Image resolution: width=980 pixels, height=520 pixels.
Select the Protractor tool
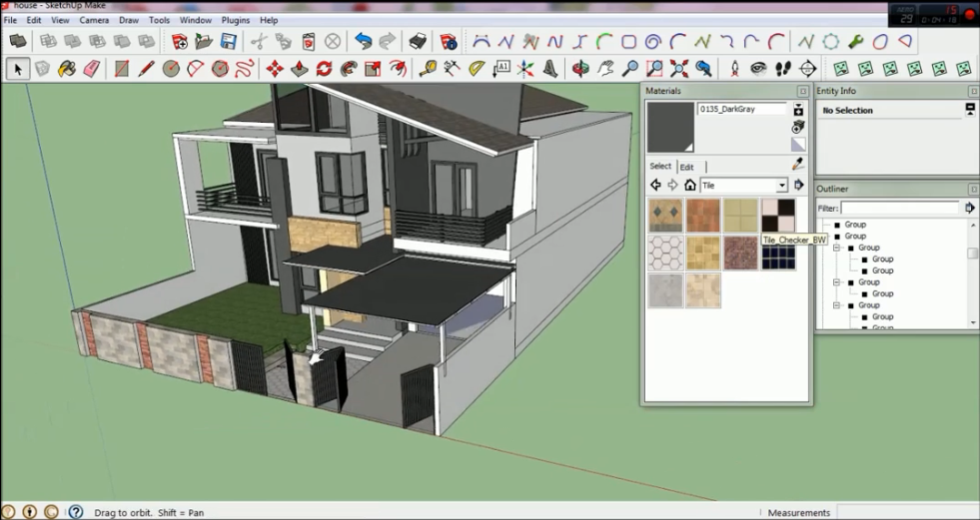click(477, 68)
